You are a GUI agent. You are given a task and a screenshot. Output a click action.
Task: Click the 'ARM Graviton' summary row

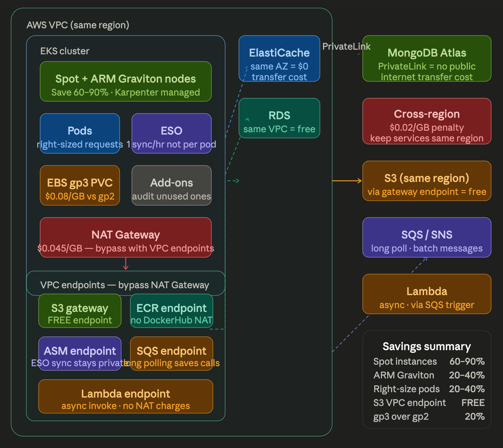tap(429, 375)
